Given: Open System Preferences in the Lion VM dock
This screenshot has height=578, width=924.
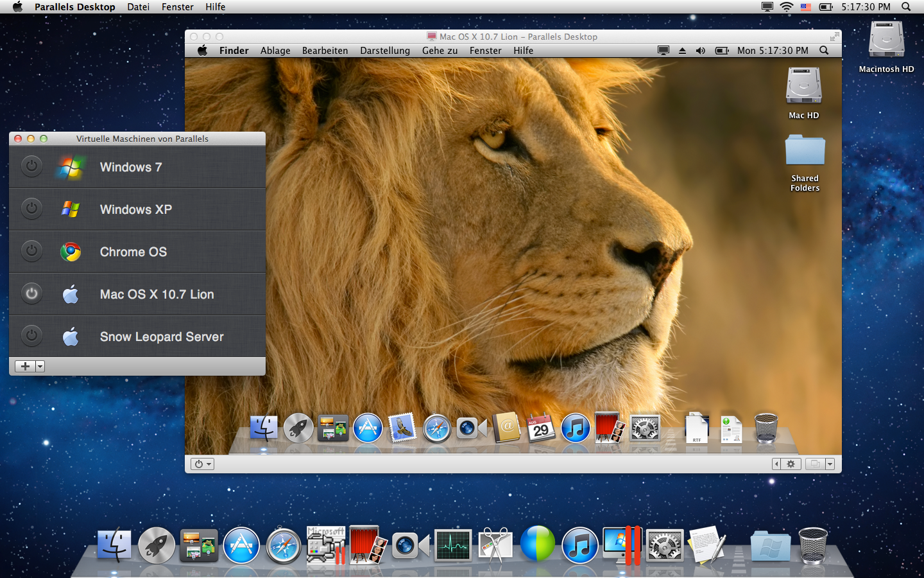Looking at the screenshot, I should coord(645,428).
